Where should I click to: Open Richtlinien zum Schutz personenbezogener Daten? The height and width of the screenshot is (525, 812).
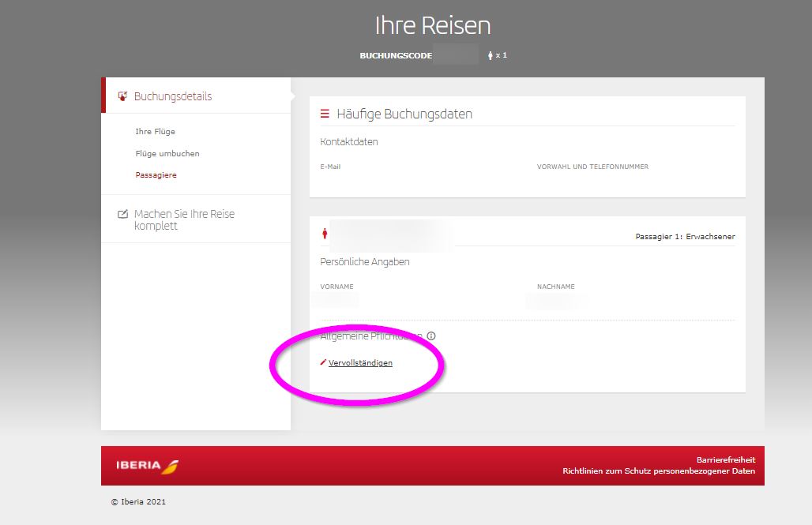(x=658, y=471)
